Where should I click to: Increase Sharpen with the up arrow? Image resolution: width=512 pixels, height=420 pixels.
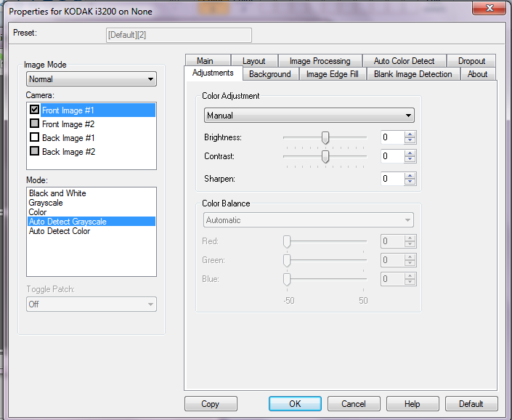[x=410, y=176]
